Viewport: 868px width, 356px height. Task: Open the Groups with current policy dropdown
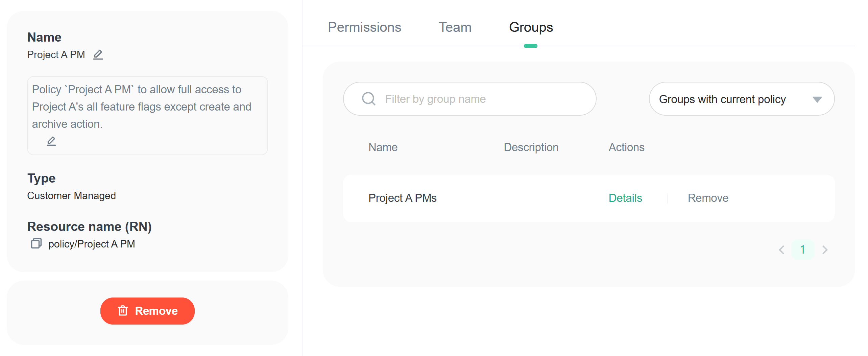coord(741,99)
